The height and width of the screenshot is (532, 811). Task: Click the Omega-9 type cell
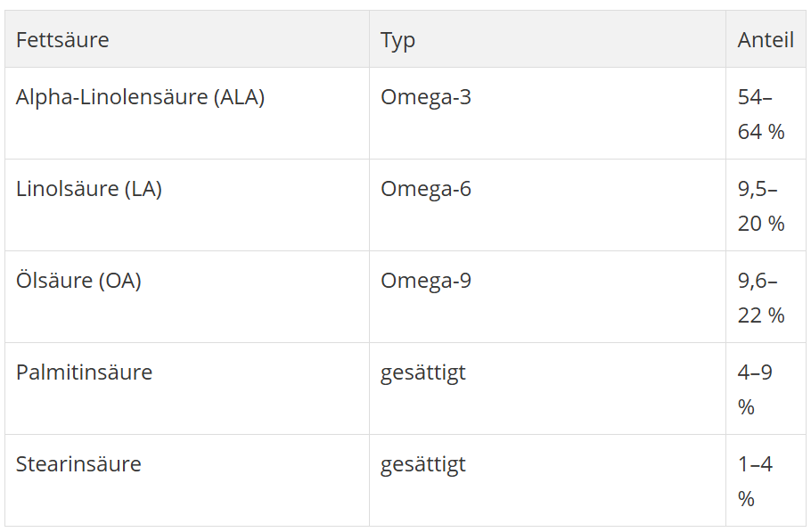click(426, 281)
